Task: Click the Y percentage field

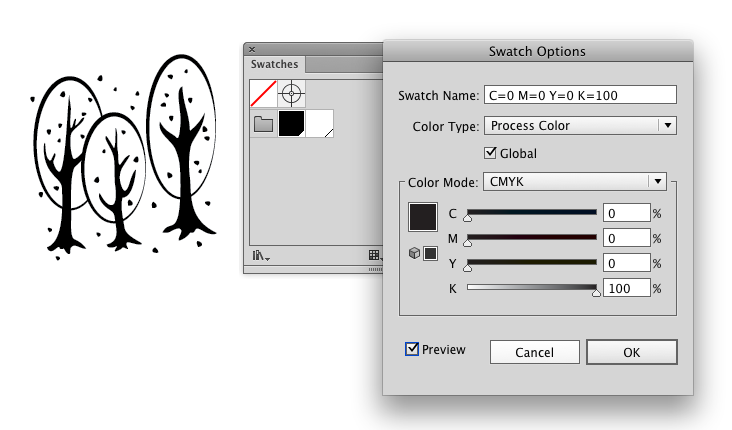Action: coord(626,263)
